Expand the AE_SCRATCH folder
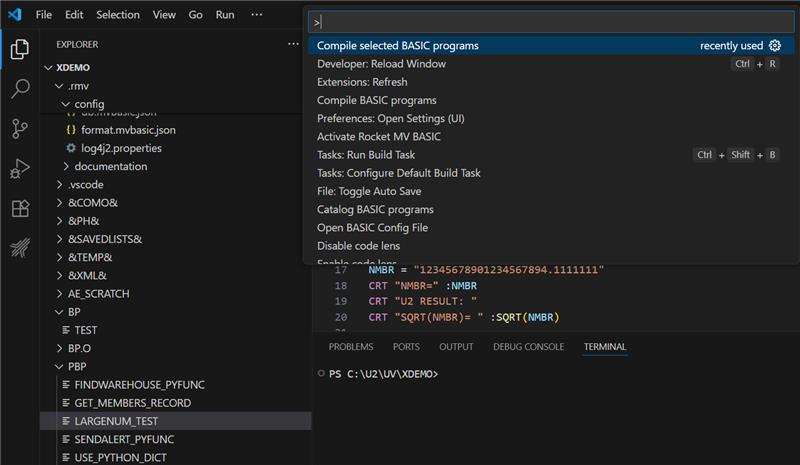Image resolution: width=800 pixels, height=465 pixels. click(x=98, y=294)
